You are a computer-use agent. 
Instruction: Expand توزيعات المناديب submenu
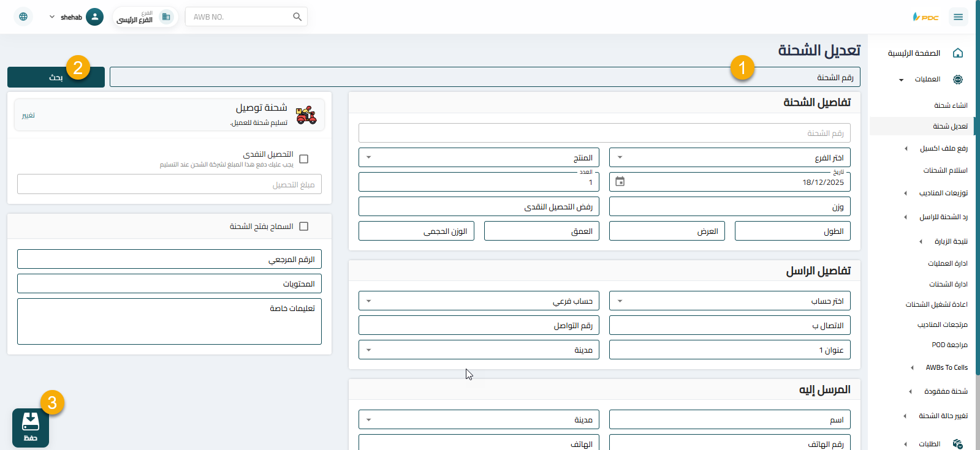pos(906,193)
